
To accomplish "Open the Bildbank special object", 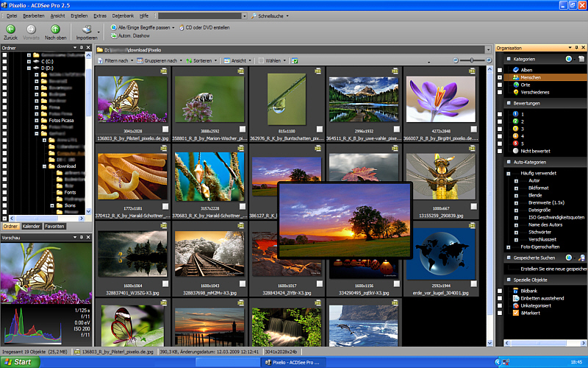I will pyautogui.click(x=530, y=291).
